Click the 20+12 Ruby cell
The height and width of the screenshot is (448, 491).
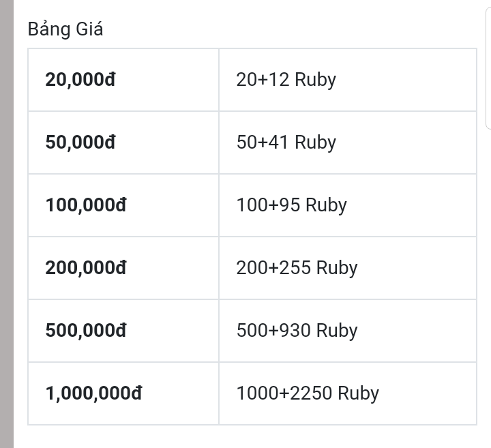[348, 80]
